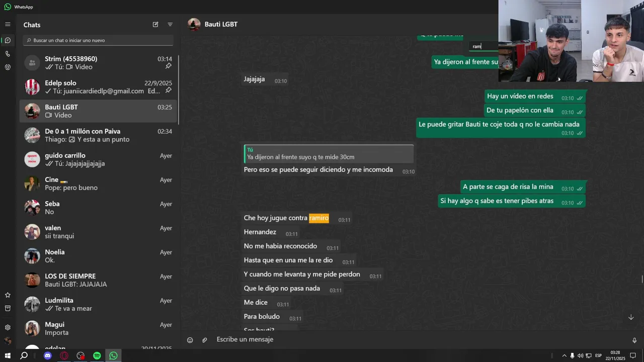The width and height of the screenshot is (644, 362).
Task: Open the Windows notification center
Action: pos(633,355)
